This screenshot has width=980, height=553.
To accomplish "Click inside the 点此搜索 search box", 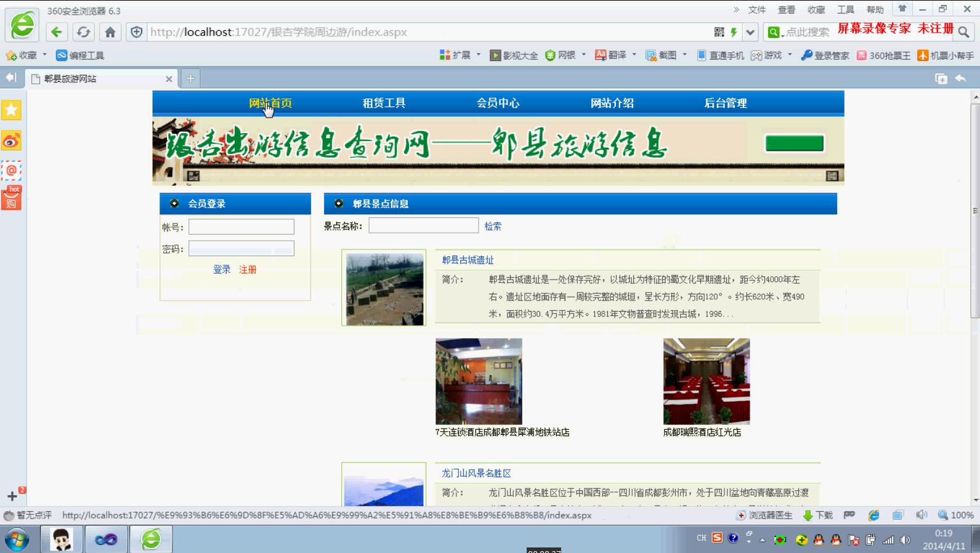I will [x=807, y=32].
